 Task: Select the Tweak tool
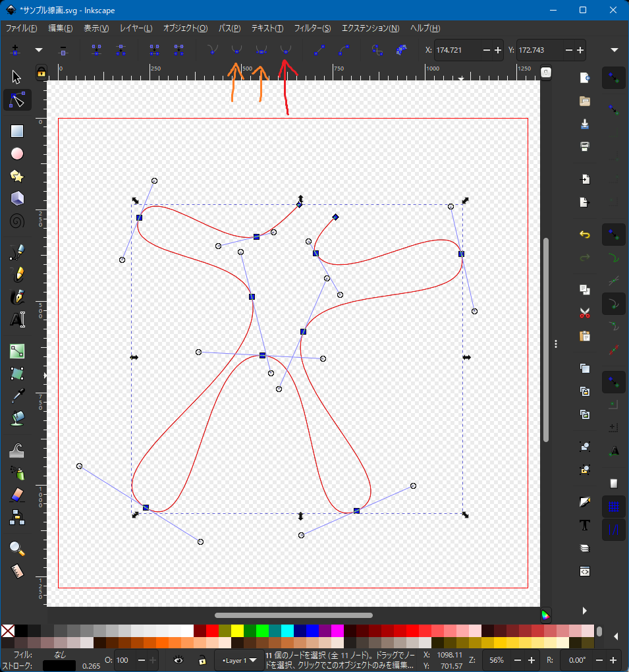tap(16, 450)
